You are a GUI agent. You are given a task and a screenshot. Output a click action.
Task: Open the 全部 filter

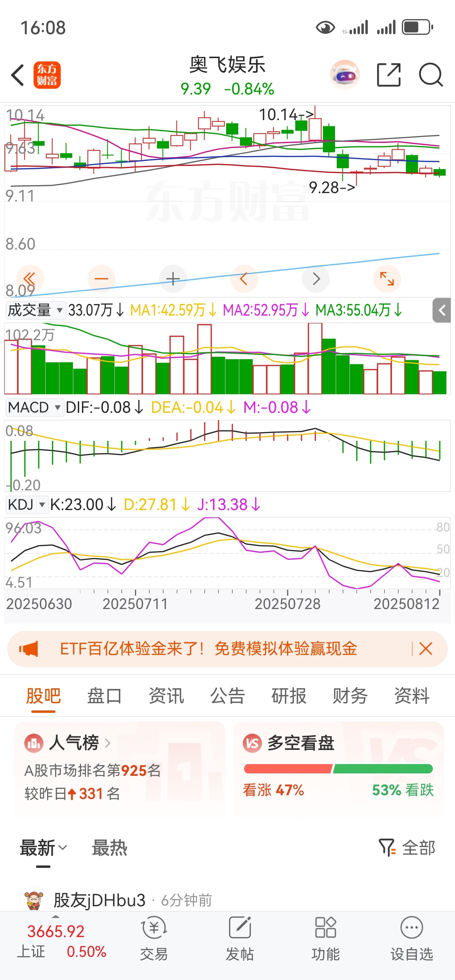407,848
